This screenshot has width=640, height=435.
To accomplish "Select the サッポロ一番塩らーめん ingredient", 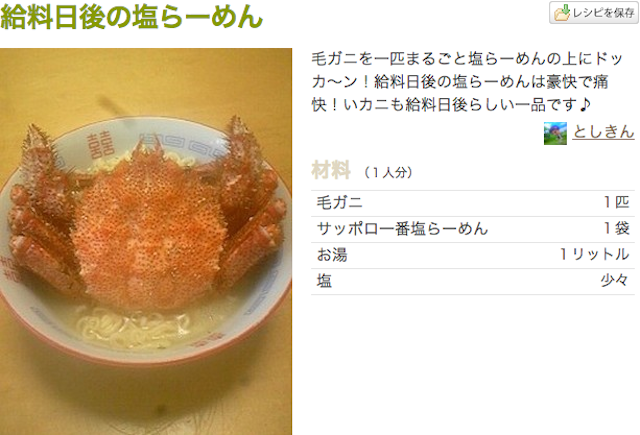I will click(x=402, y=229).
